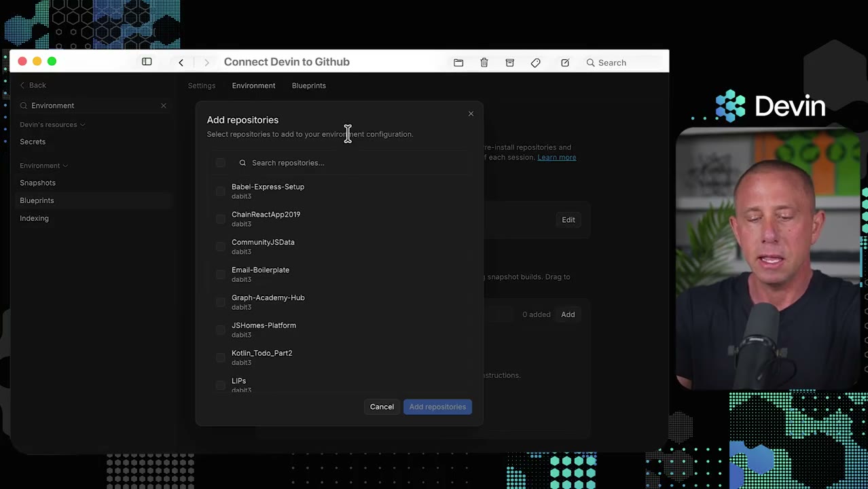The width and height of the screenshot is (868, 489).
Task: Click the Add repositories button
Action: point(437,407)
